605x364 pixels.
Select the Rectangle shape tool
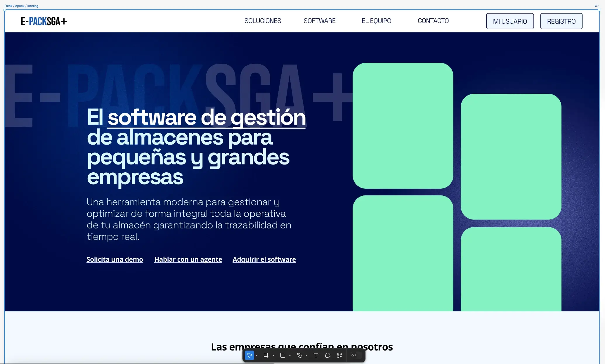[282, 355]
